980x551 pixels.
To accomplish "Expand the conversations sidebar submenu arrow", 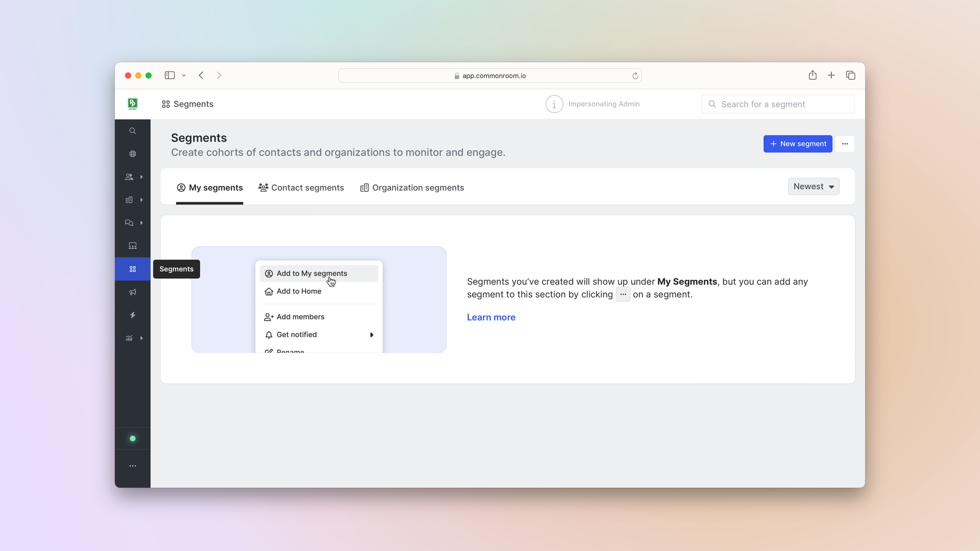I will pyautogui.click(x=142, y=222).
